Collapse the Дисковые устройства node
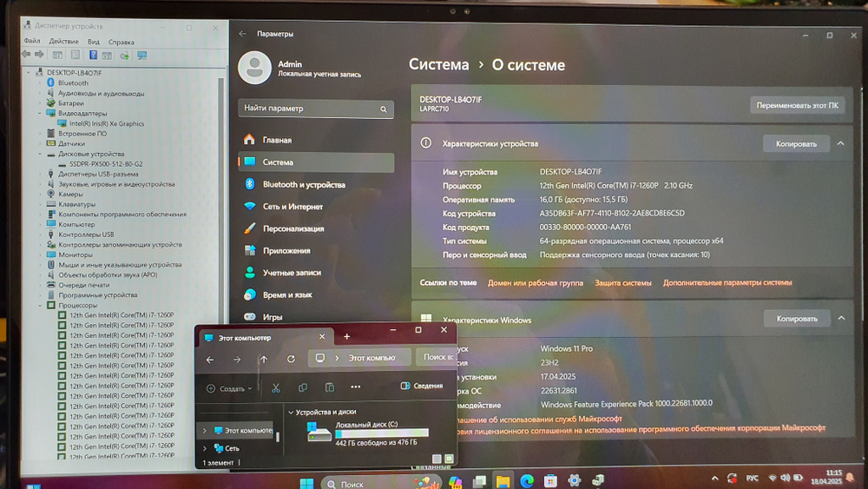The image size is (868, 489). [40, 154]
